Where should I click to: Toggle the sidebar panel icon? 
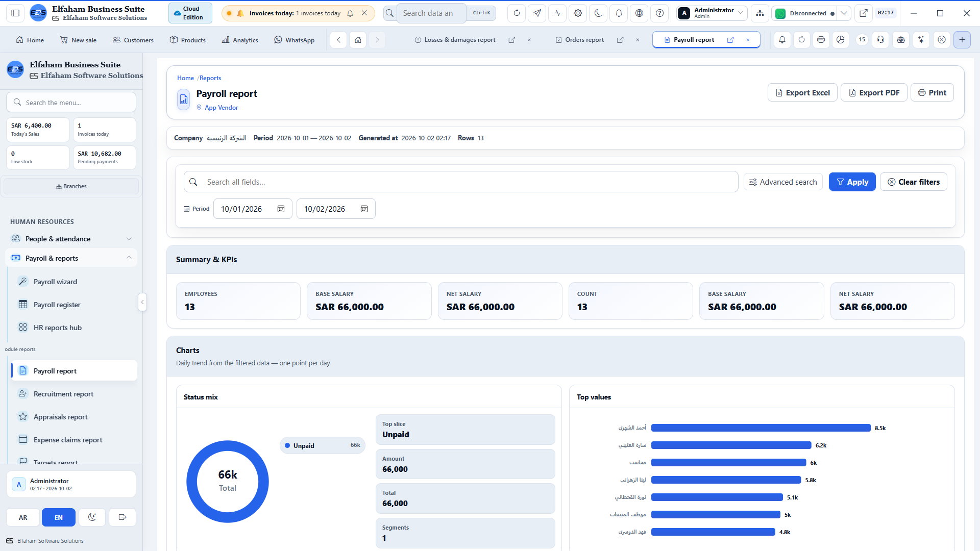pos(15,13)
